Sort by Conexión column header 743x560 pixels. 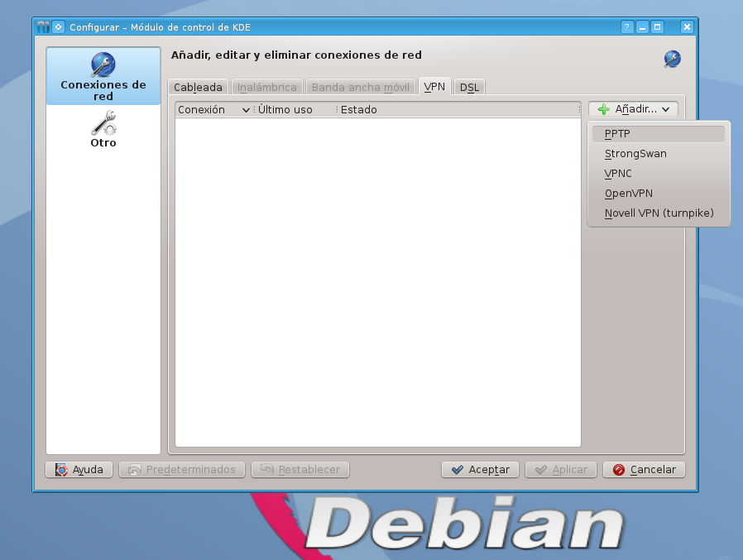pyautogui.click(x=214, y=110)
